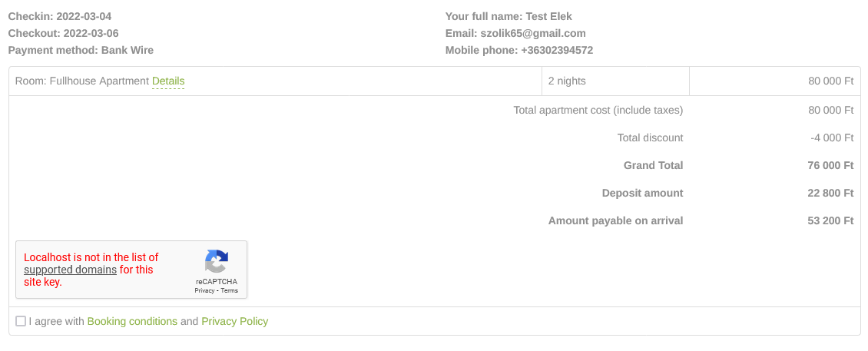Click the Grand Total amount 76 000 Ft

point(830,165)
